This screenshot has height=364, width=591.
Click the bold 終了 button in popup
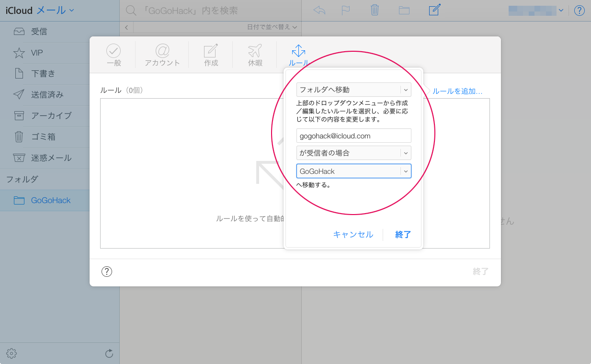[x=403, y=234]
